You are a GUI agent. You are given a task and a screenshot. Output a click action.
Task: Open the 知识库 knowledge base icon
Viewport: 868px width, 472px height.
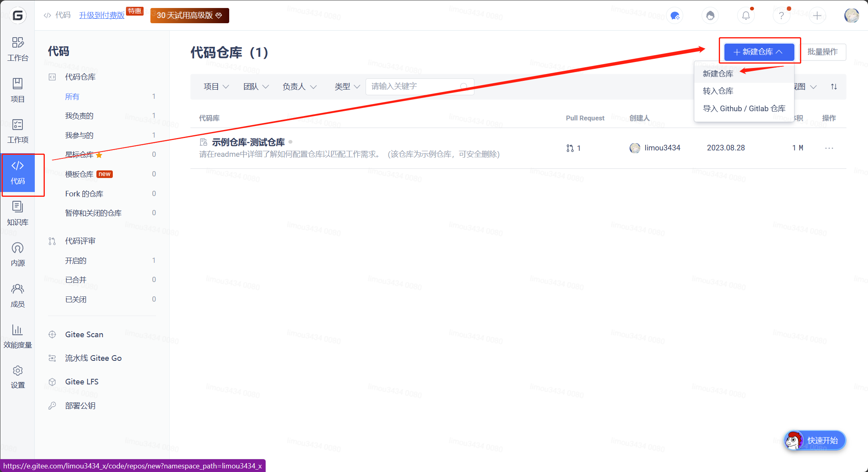click(18, 213)
